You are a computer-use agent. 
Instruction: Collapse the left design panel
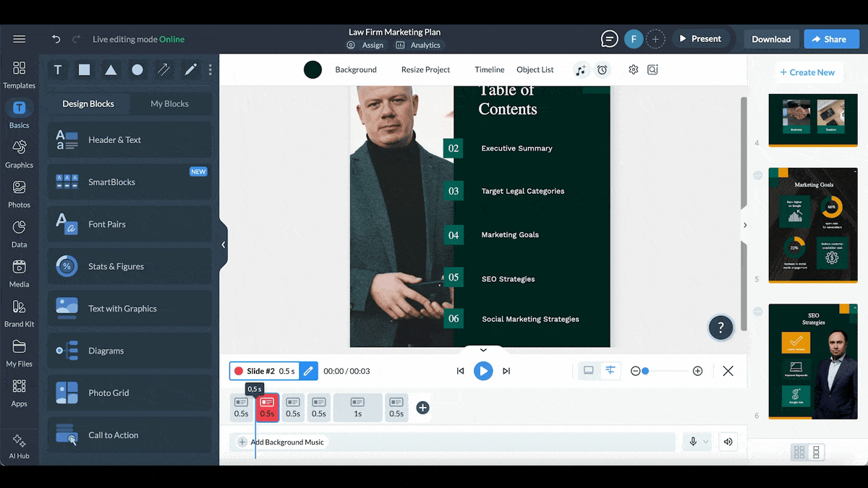click(224, 245)
